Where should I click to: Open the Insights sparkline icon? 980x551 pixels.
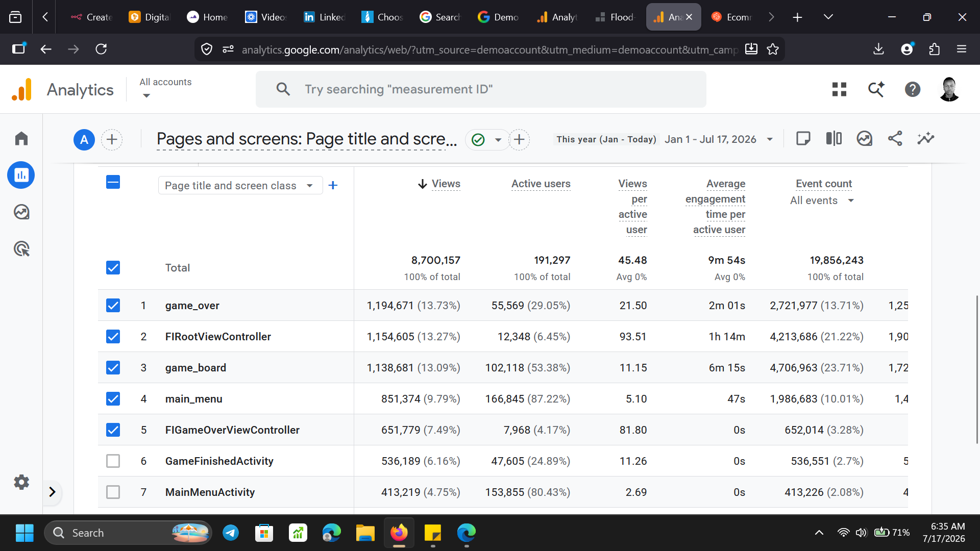[x=926, y=138]
